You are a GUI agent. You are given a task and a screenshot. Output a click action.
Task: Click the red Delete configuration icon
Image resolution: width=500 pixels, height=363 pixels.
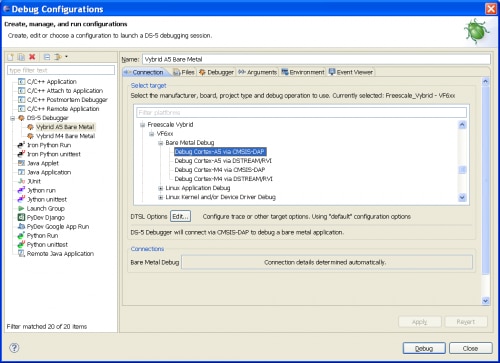(x=32, y=57)
